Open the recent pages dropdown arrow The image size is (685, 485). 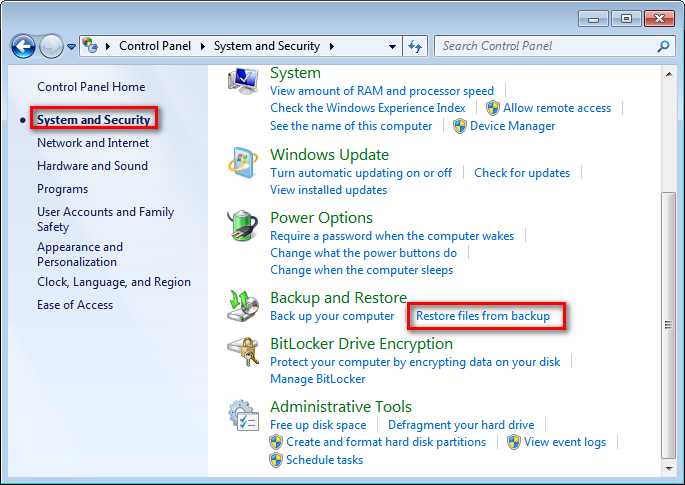click(x=71, y=46)
